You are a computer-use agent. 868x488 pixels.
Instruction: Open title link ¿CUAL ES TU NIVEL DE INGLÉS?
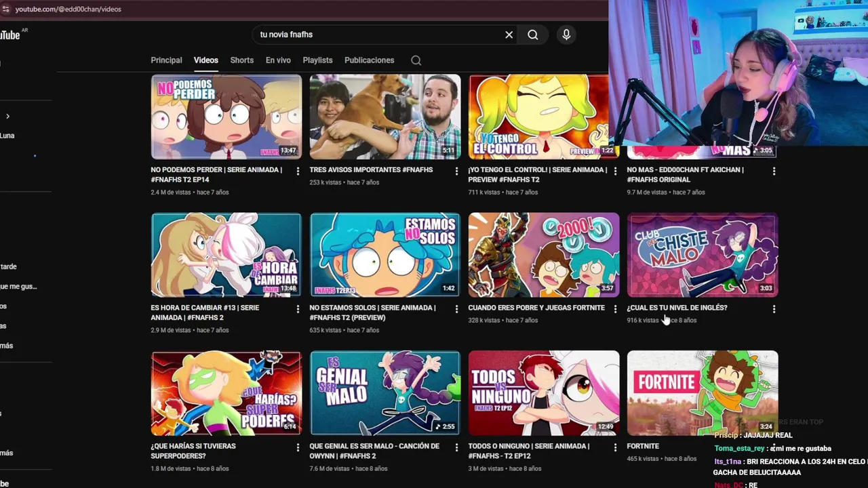pos(677,308)
